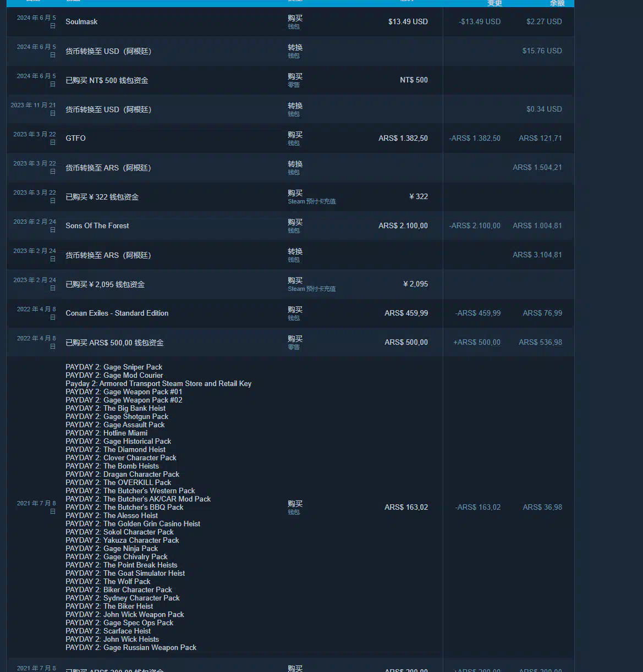Open the Conan Exiles - Standard Edition purchase
The image size is (643, 672).
click(117, 313)
